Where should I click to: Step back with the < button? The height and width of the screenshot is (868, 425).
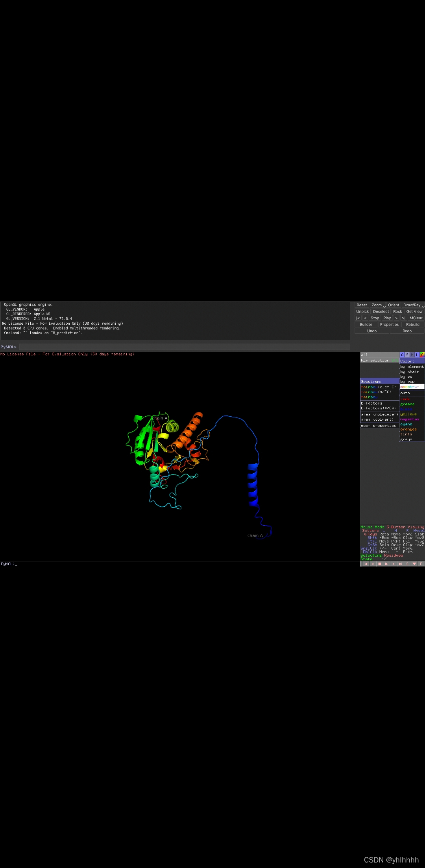click(365, 318)
